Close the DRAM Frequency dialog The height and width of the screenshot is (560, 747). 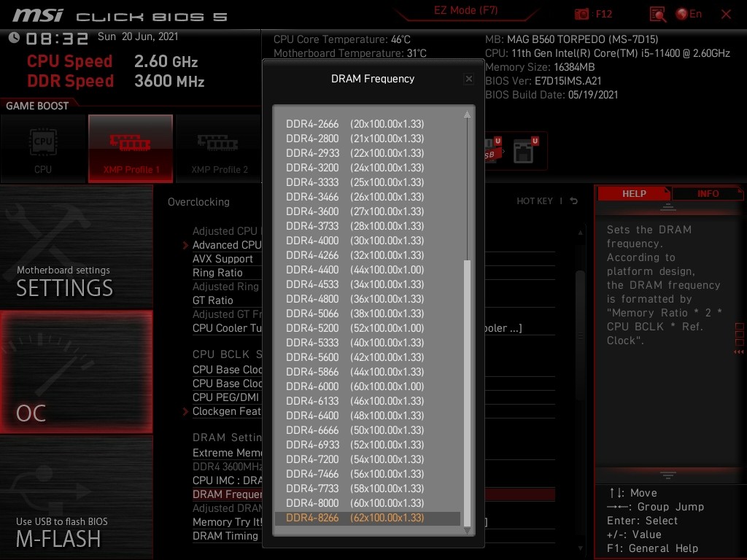(x=469, y=79)
